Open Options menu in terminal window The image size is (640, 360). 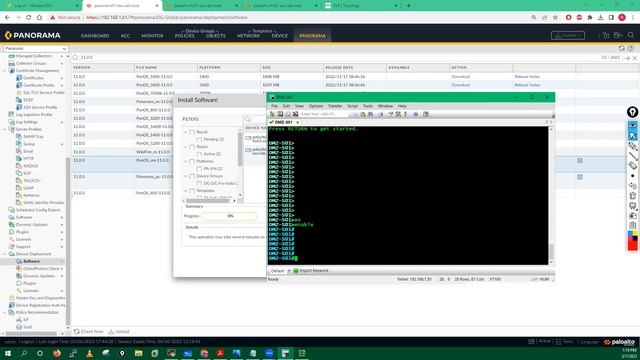click(316, 106)
